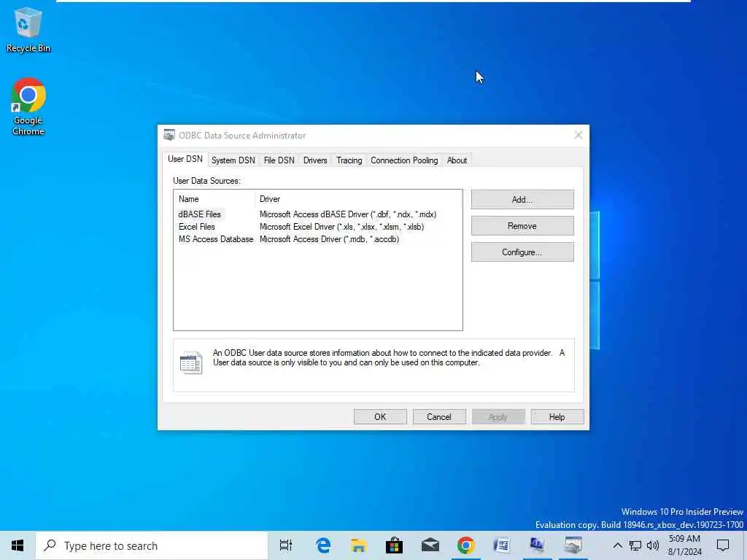Open Task View on the taskbar
747x560 pixels.
coord(286,545)
